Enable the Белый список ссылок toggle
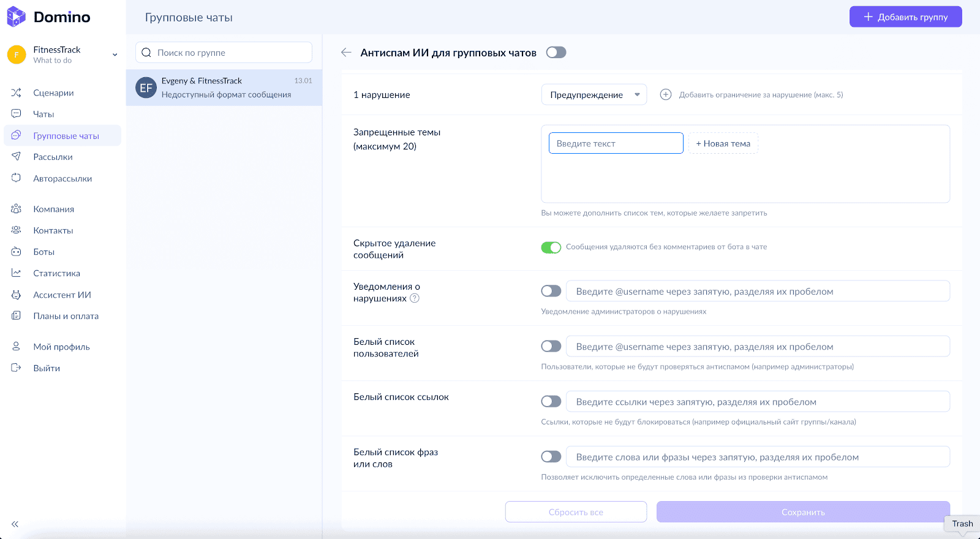This screenshot has height=539, width=980. [551, 402]
